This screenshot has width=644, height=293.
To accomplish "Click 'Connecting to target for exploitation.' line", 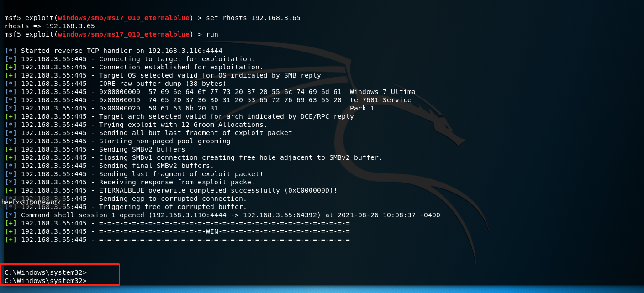I will click(x=130, y=59).
